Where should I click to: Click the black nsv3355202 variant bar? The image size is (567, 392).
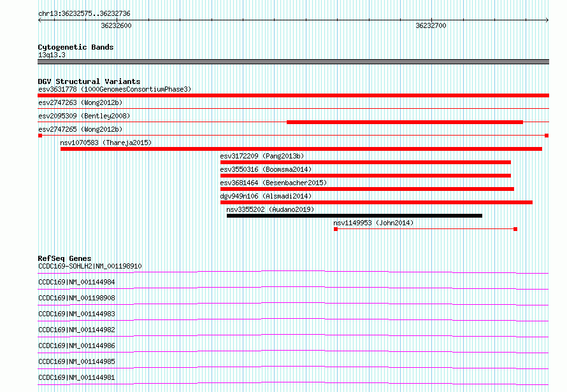(x=354, y=216)
